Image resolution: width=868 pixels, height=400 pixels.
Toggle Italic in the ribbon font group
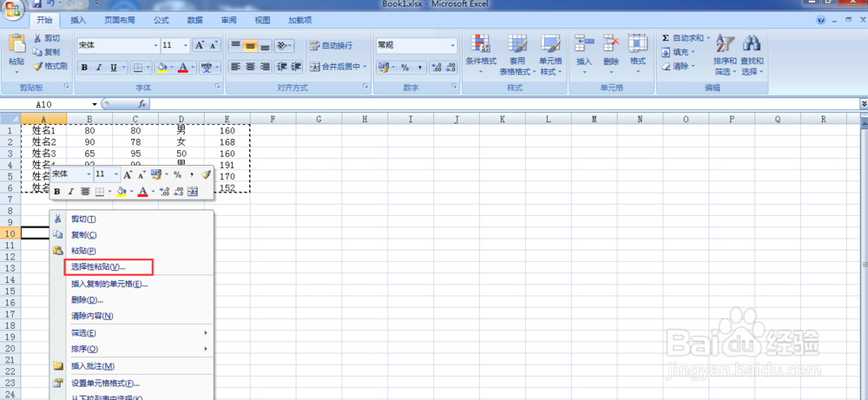(99, 68)
